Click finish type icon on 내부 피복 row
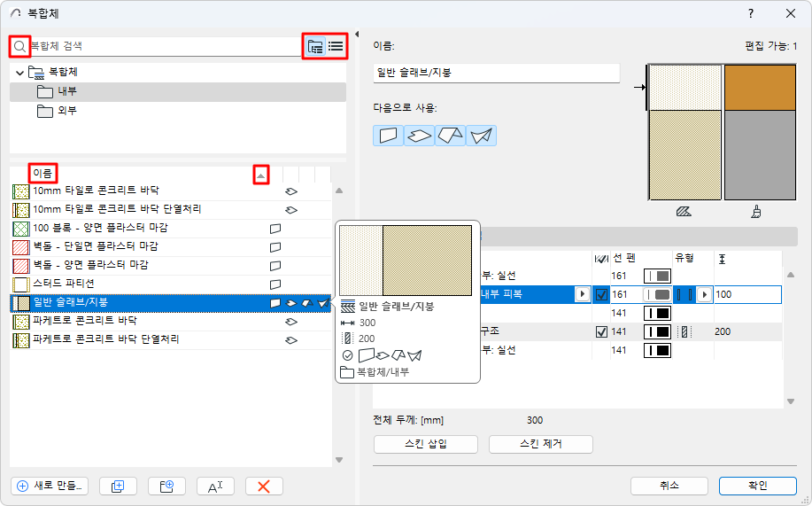812x506 pixels. pos(684,294)
